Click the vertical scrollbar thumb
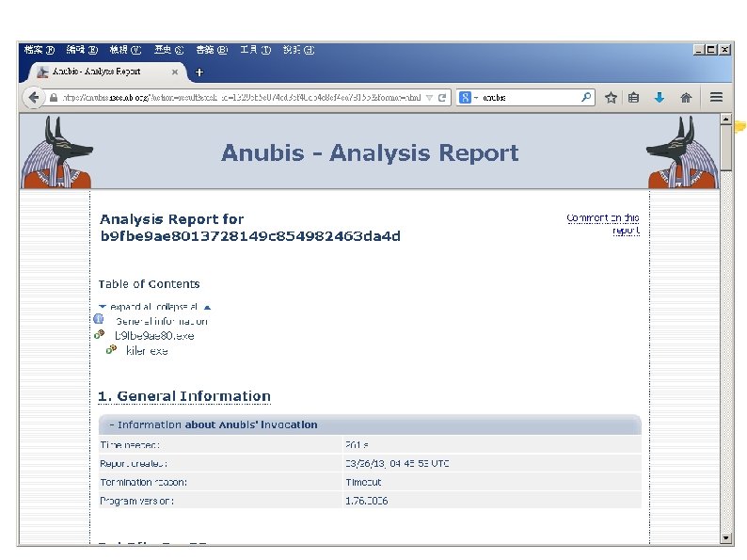 pos(726,148)
